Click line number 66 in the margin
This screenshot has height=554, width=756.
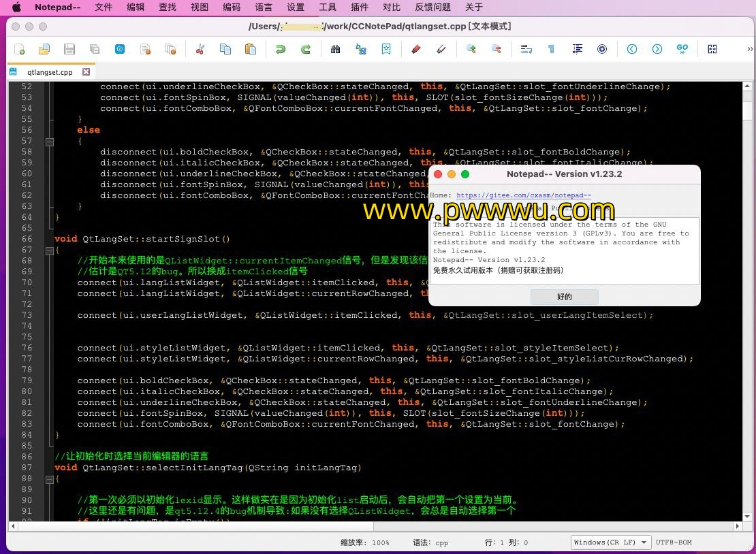pos(27,239)
